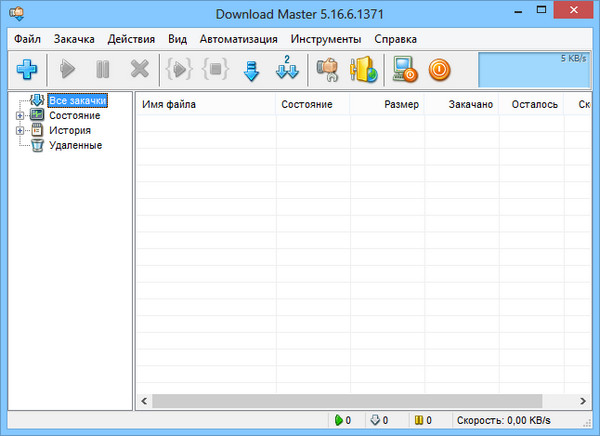Click the Delete download X icon

tap(139, 70)
